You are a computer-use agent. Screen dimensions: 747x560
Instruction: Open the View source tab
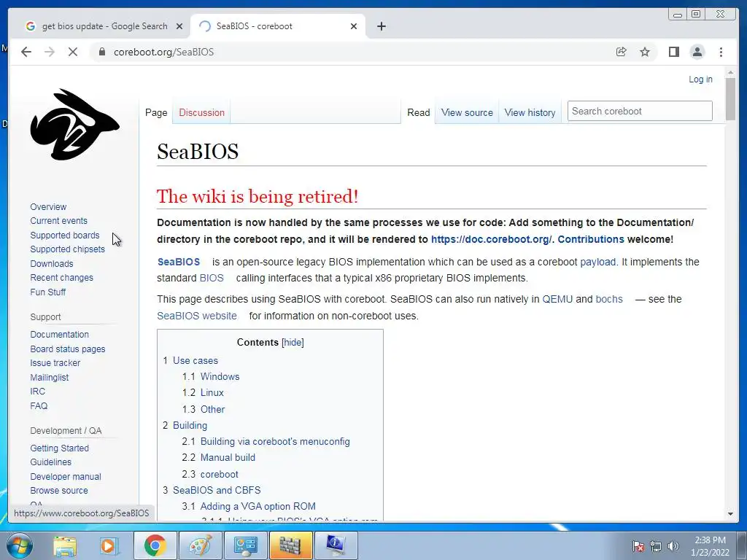[x=467, y=113]
